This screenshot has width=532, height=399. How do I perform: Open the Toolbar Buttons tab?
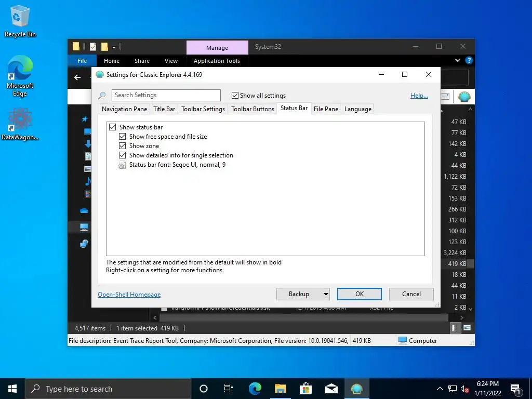[x=253, y=109]
